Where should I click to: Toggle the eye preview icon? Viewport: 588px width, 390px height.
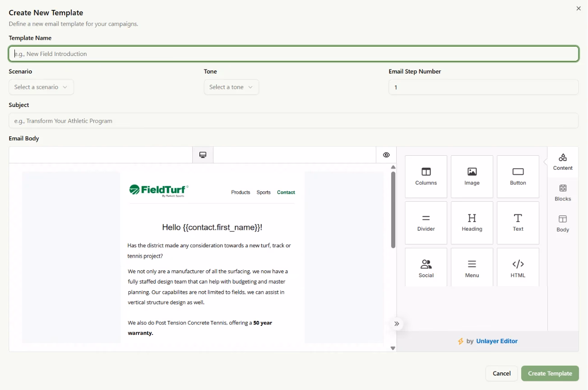coord(386,155)
